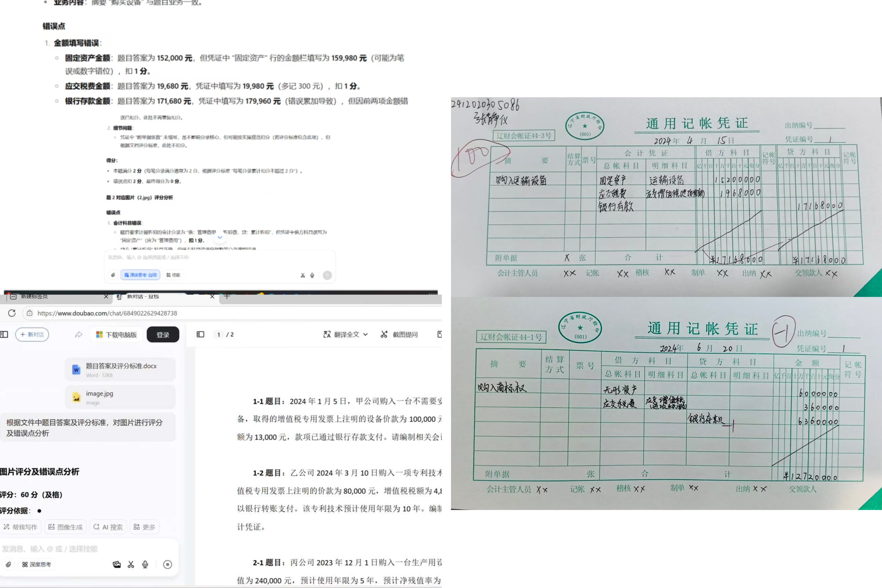Click the microphone icon in lower chat input
This screenshot has height=588, width=882.
tap(145, 564)
